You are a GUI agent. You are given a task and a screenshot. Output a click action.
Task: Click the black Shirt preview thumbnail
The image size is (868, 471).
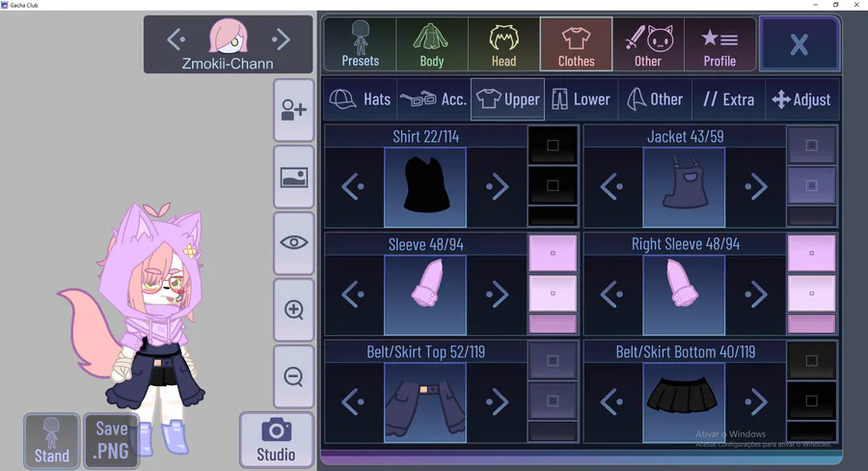click(425, 187)
